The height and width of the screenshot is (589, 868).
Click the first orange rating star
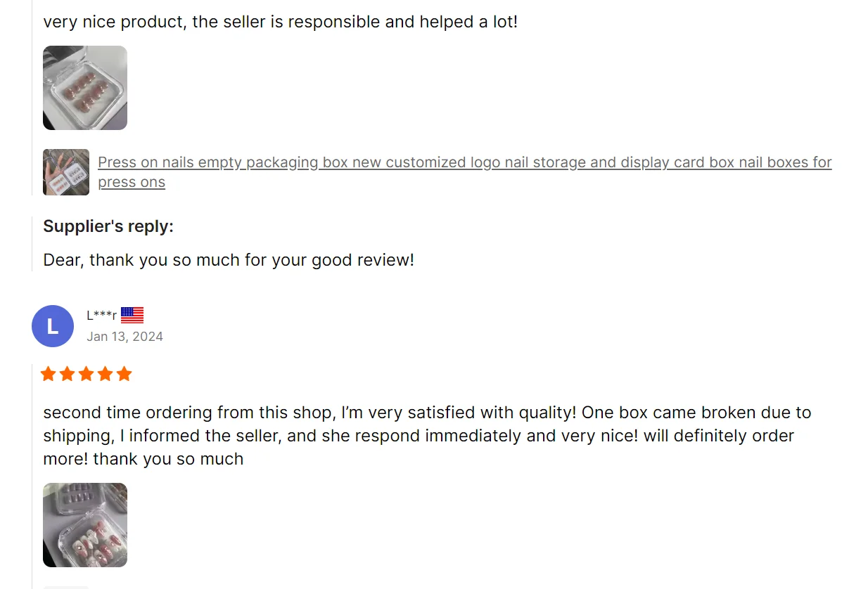[x=49, y=374]
